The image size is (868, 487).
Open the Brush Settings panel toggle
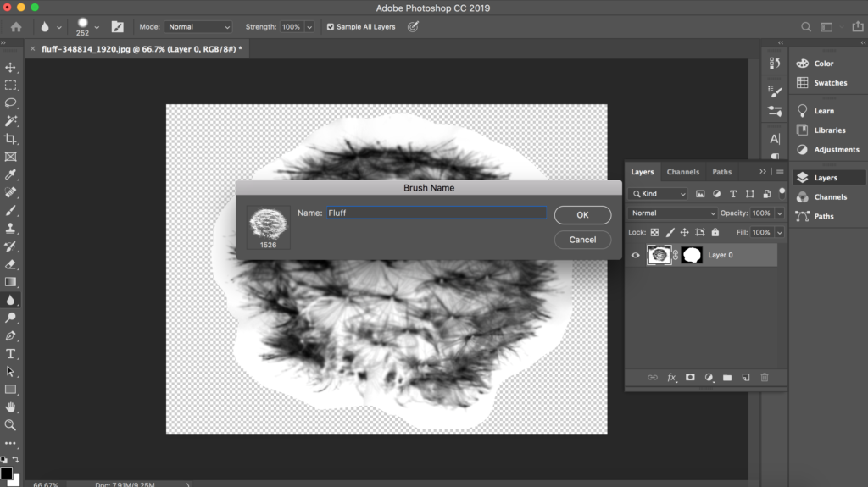[117, 26]
